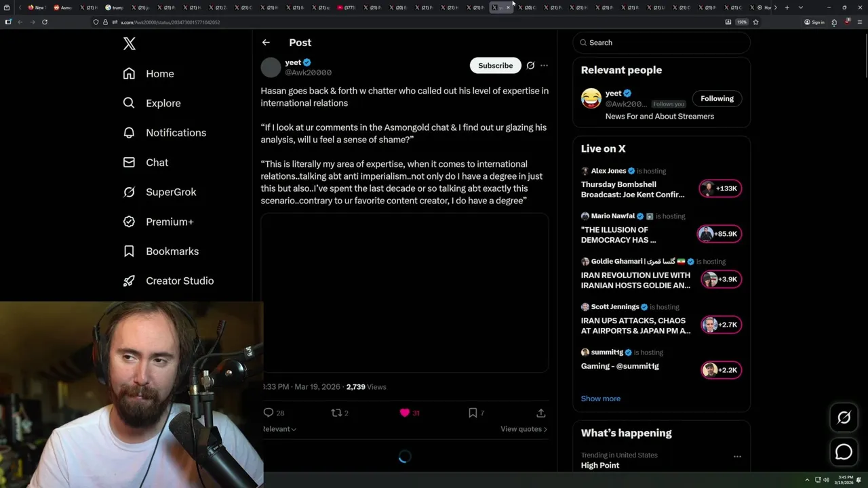The height and width of the screenshot is (488, 868).
Task: Click the +2.7K listeners badge
Action: click(x=722, y=325)
